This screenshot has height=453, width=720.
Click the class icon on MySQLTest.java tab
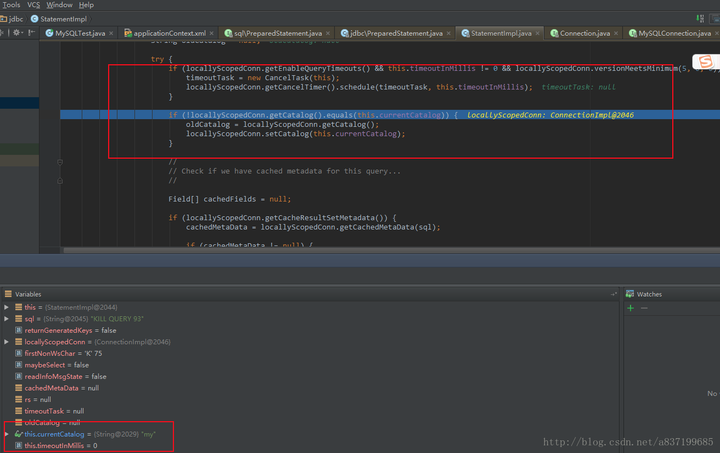pyautogui.click(x=49, y=33)
